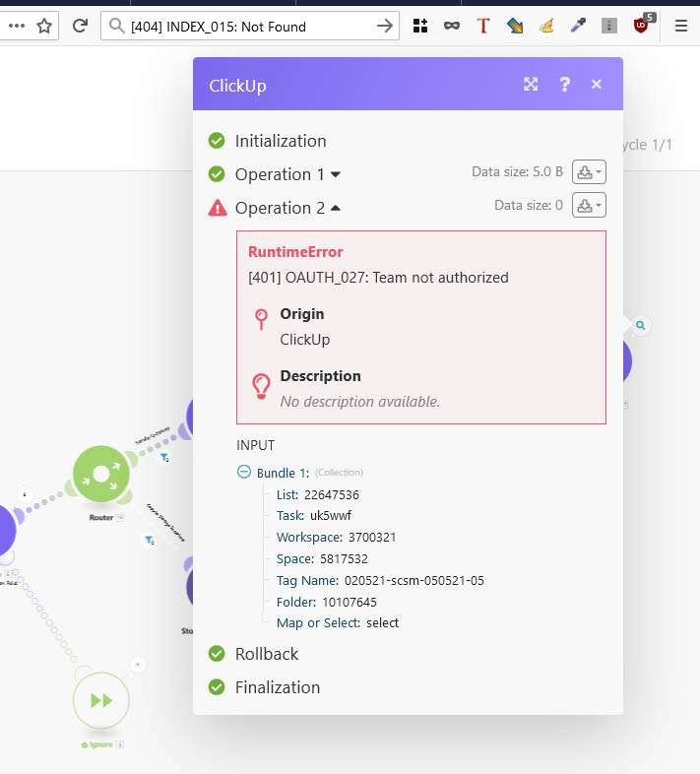Expand the ClickUp dialog to fullscreen

tap(531, 85)
